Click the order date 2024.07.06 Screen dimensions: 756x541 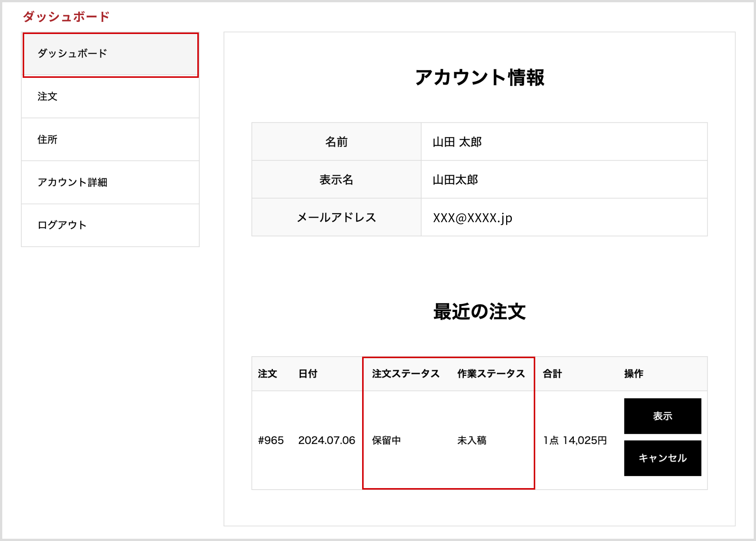coord(327,441)
